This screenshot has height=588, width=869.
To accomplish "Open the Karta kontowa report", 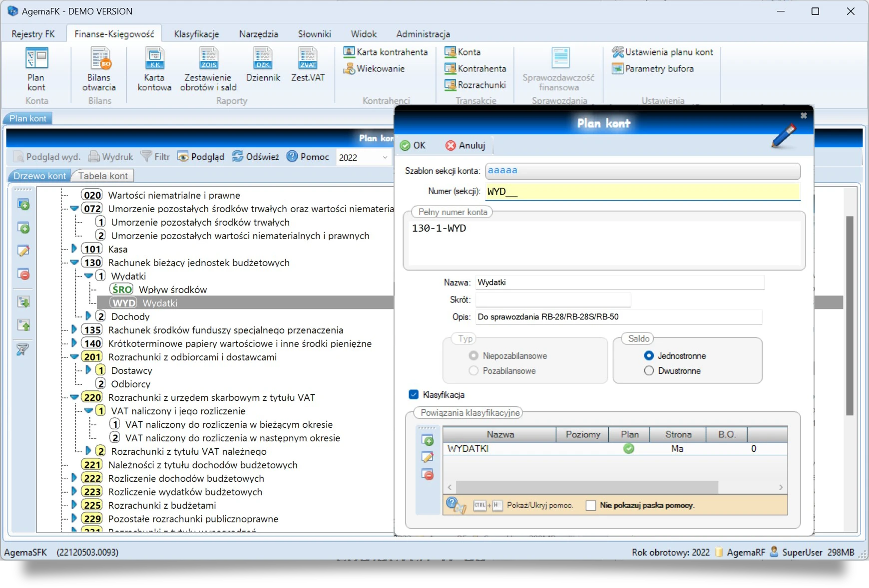I will click(154, 69).
